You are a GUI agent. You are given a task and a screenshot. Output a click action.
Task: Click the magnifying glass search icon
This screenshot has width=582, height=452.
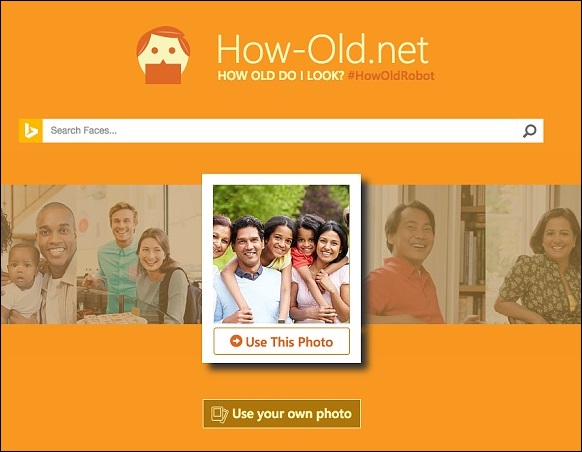[530, 131]
